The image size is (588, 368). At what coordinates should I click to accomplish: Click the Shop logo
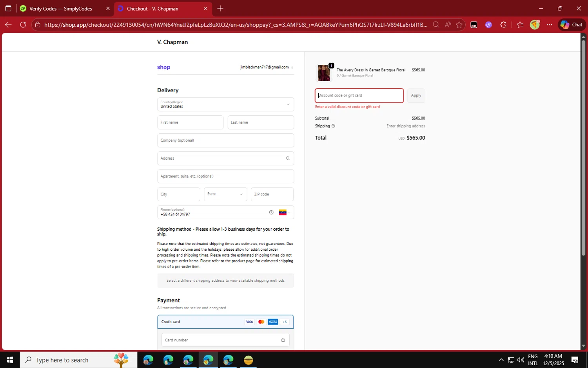pos(164,67)
